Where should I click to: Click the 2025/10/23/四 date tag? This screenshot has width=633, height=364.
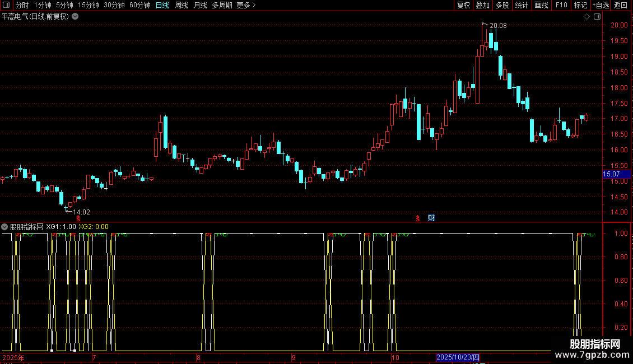tap(458, 357)
